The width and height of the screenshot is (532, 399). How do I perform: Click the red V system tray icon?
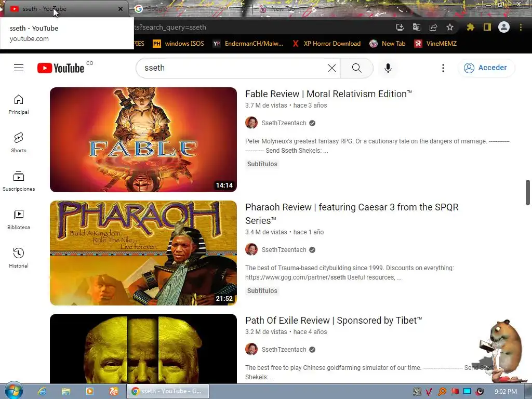click(429, 392)
